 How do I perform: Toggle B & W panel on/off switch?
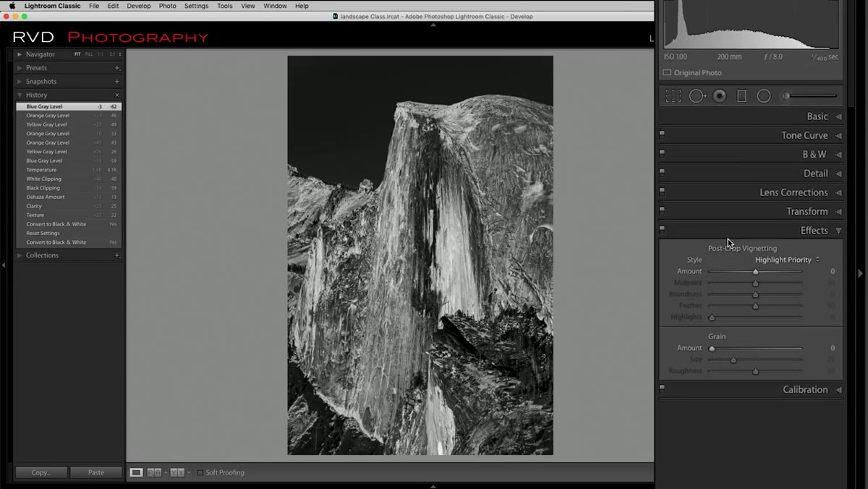pyautogui.click(x=662, y=153)
